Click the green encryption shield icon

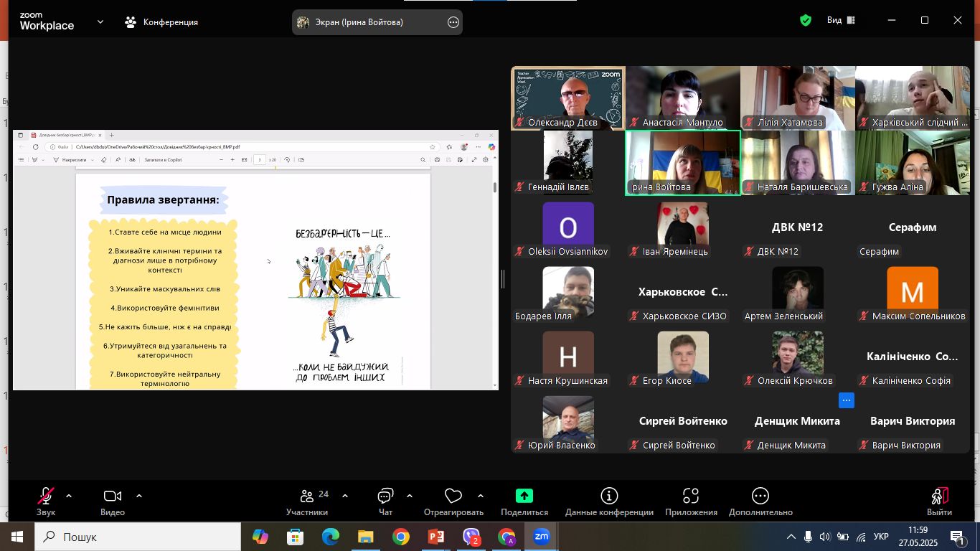click(x=806, y=21)
